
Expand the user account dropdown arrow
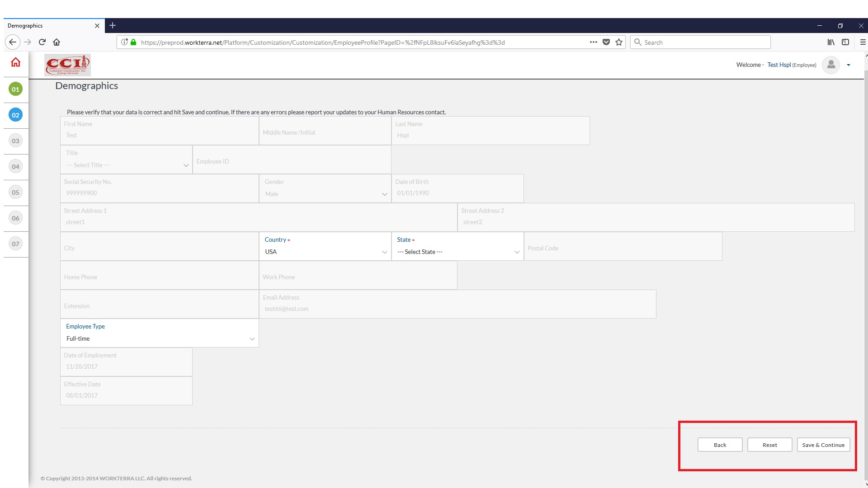tap(849, 65)
